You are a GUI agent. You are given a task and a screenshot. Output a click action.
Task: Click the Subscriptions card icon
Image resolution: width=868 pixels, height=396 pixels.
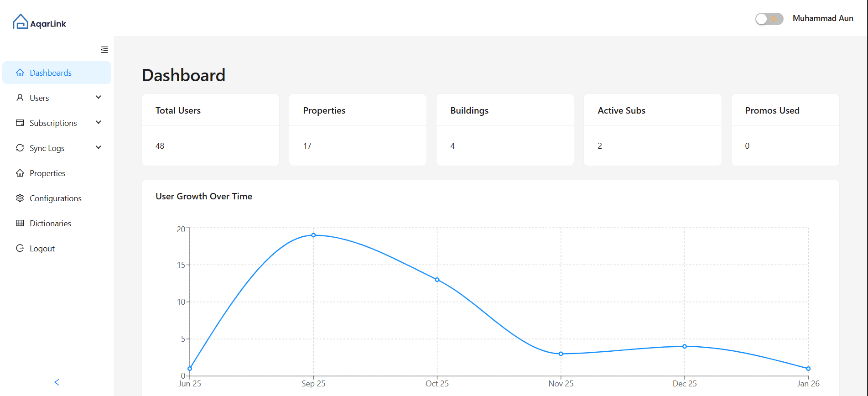(x=20, y=123)
